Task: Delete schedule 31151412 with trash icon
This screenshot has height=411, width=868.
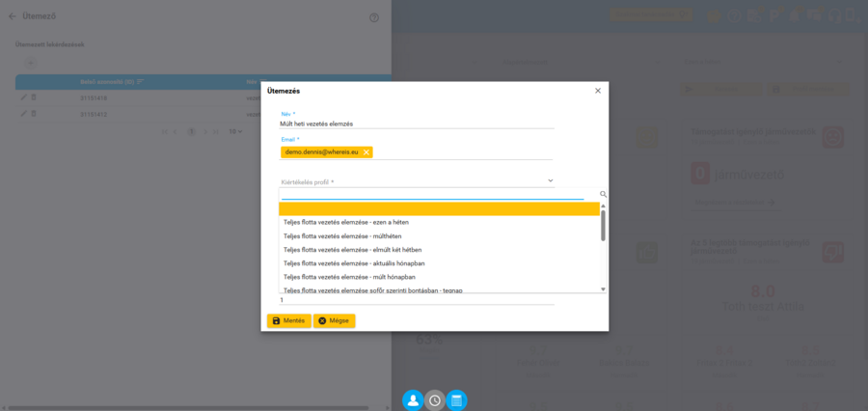Action: tap(33, 114)
